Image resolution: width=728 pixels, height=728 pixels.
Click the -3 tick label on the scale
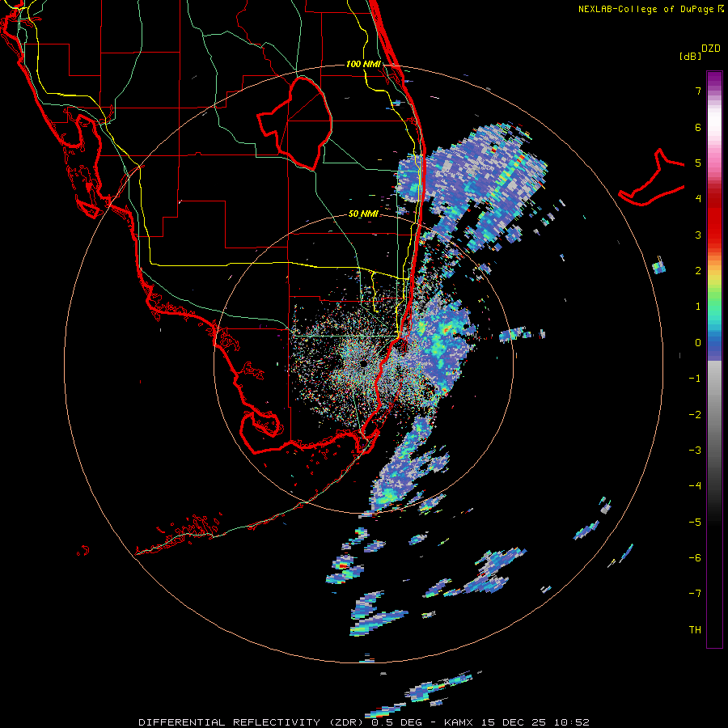tap(695, 450)
